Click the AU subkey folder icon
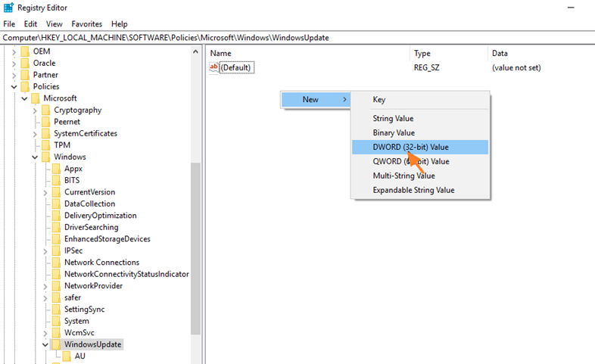 coord(67,356)
